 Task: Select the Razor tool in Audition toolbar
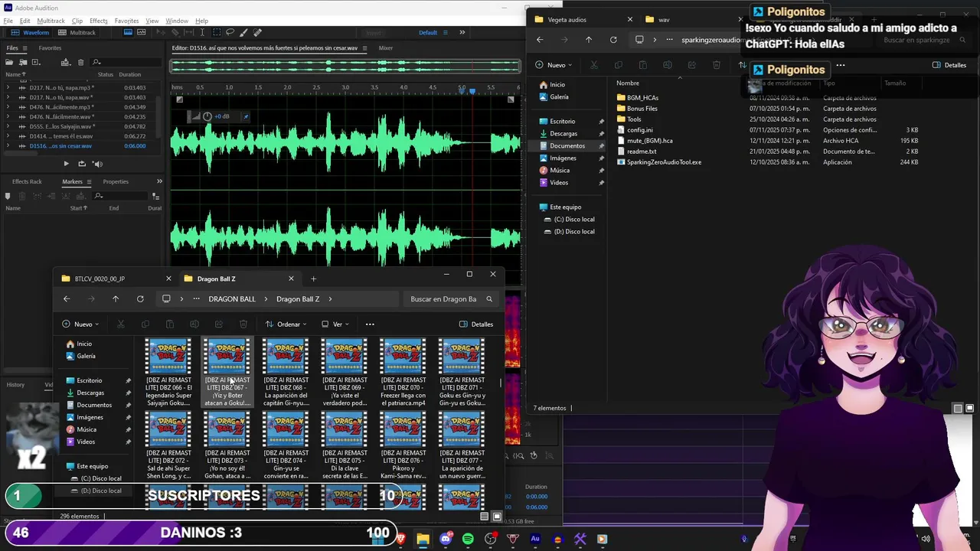pyautogui.click(x=175, y=32)
